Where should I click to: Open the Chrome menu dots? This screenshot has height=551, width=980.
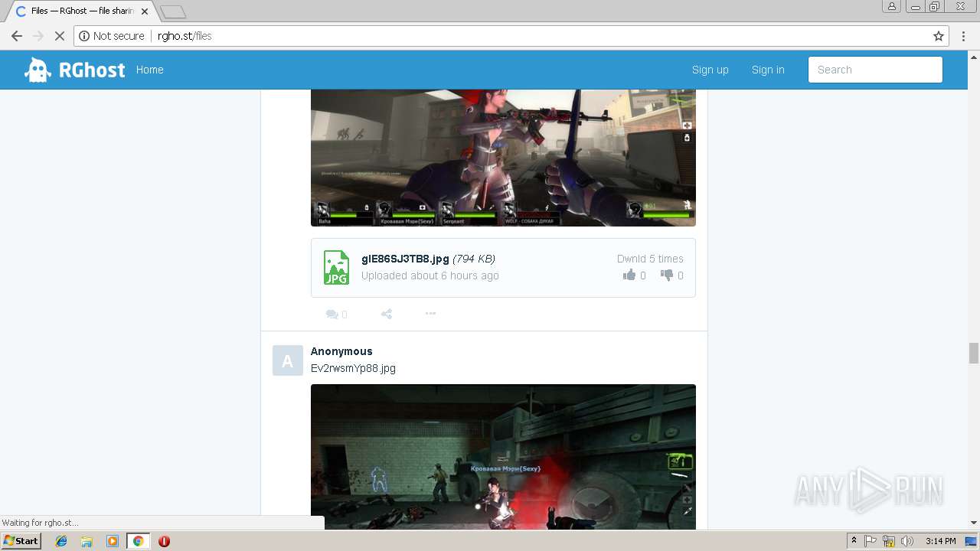[964, 36]
